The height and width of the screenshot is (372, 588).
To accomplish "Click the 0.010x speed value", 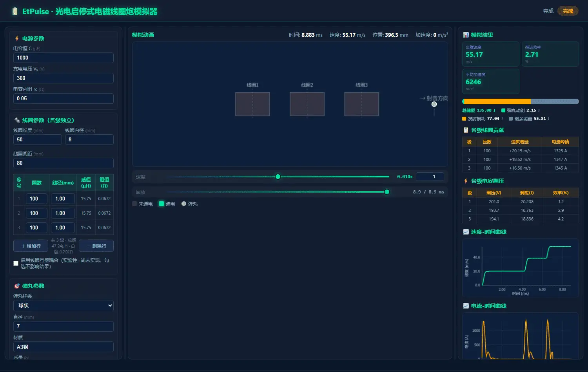I will [x=405, y=177].
